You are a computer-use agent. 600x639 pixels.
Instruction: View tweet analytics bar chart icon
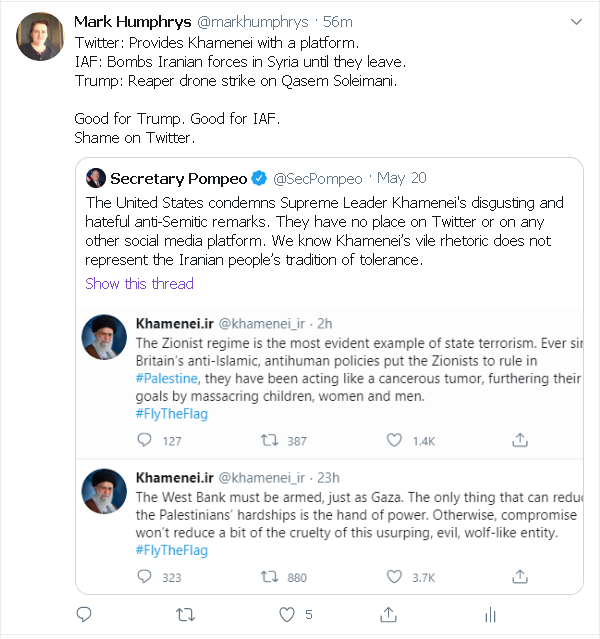pyautogui.click(x=490, y=614)
